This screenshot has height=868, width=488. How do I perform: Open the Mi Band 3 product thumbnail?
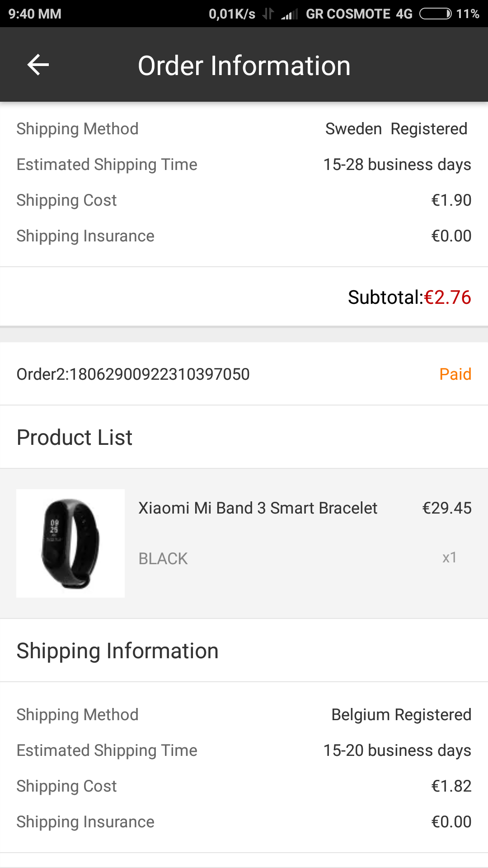(x=70, y=543)
